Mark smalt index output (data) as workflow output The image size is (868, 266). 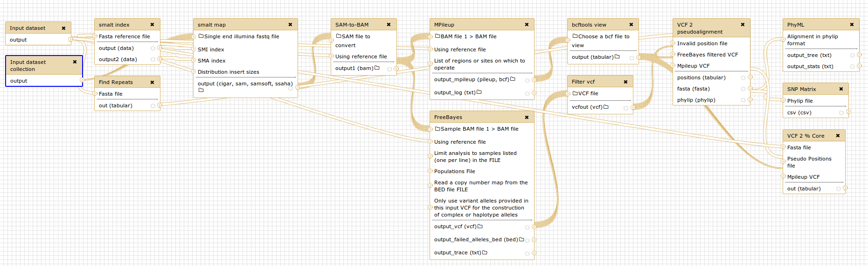153,48
